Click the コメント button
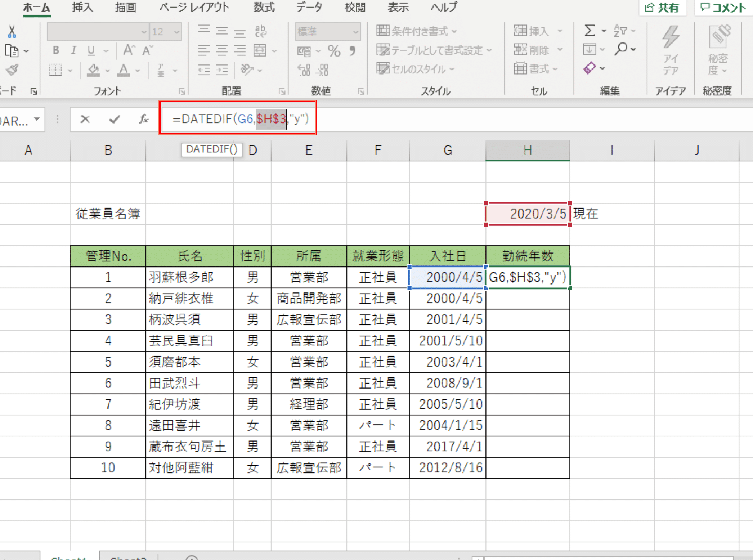 (723, 7)
